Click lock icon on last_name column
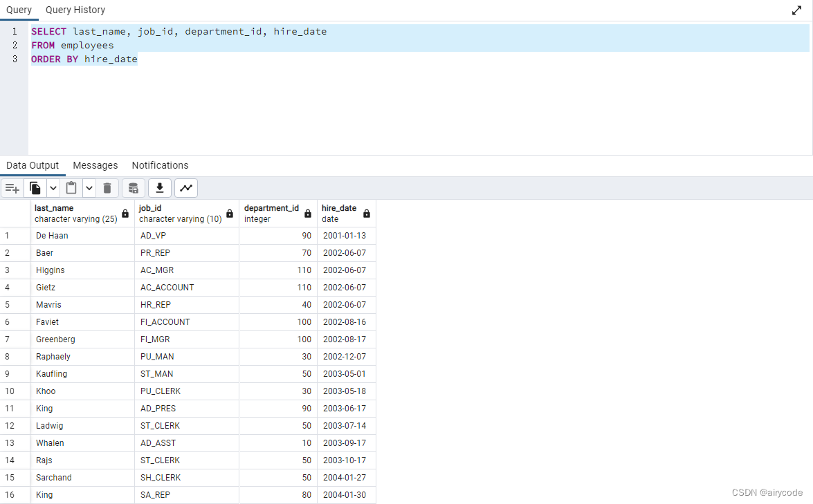 125,214
